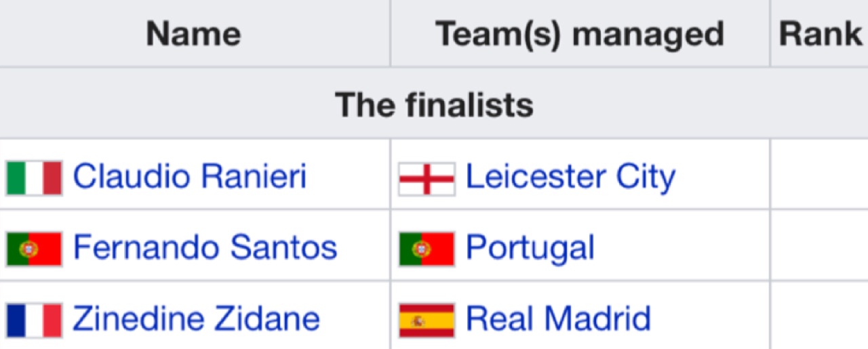Click the French flag beside Zinedine Zidane

(34, 320)
